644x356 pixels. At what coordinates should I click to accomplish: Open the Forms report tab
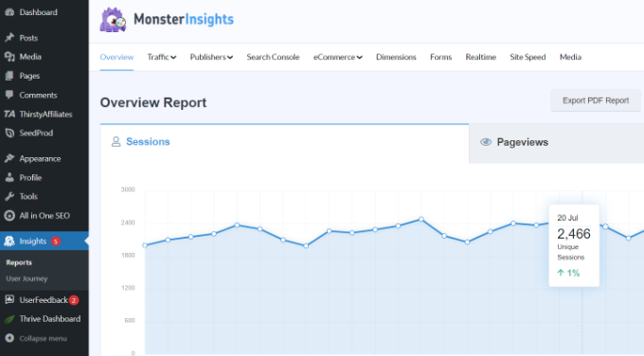click(440, 57)
